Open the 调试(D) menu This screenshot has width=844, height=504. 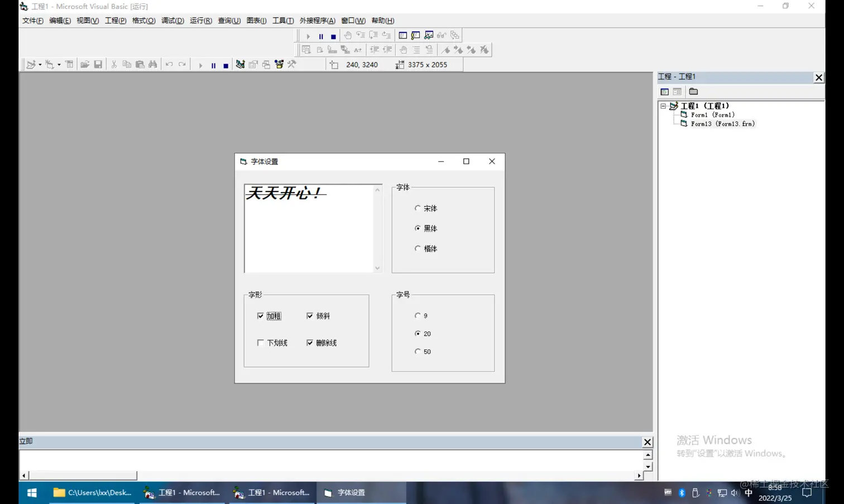172,21
